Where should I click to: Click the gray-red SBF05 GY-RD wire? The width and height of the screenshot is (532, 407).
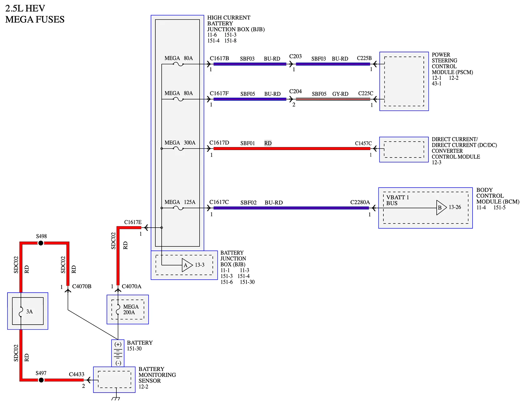[x=333, y=99]
